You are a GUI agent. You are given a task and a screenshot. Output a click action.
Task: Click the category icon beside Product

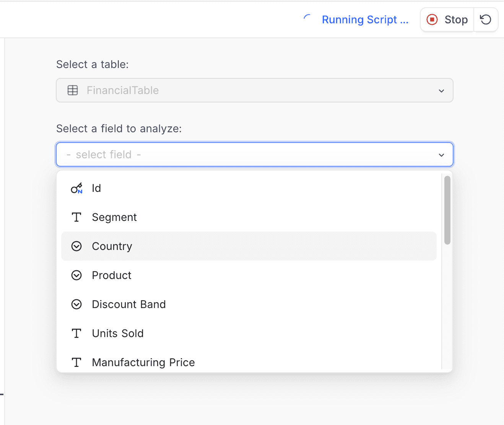coord(76,275)
